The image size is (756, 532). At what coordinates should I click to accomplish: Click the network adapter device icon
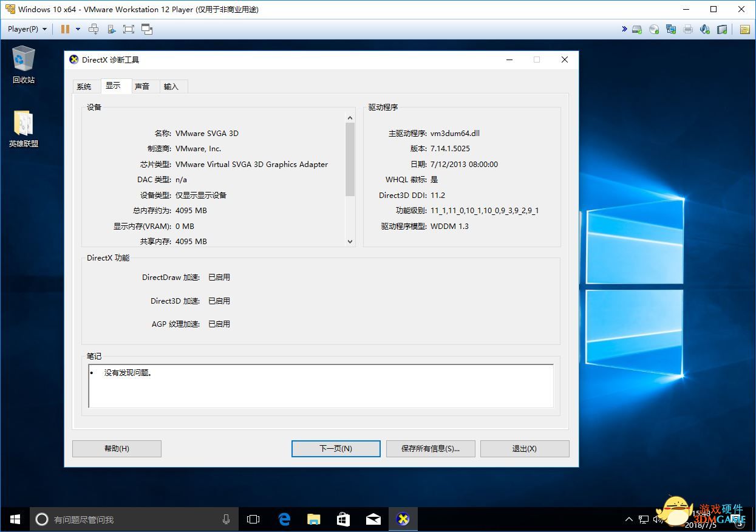click(x=671, y=29)
